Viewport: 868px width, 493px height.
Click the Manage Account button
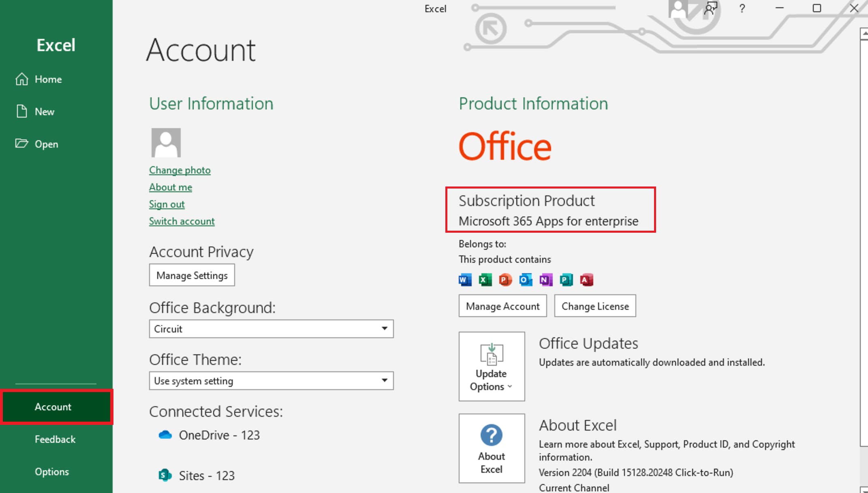[x=502, y=306]
